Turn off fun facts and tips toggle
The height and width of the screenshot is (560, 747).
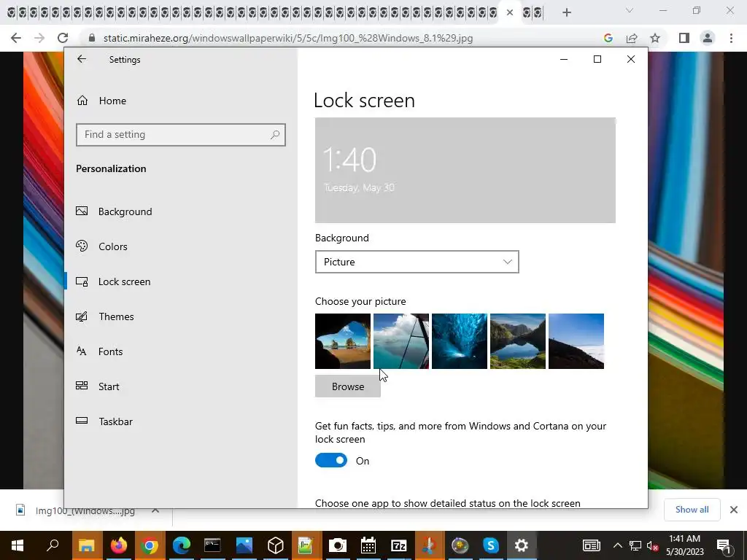331,461
